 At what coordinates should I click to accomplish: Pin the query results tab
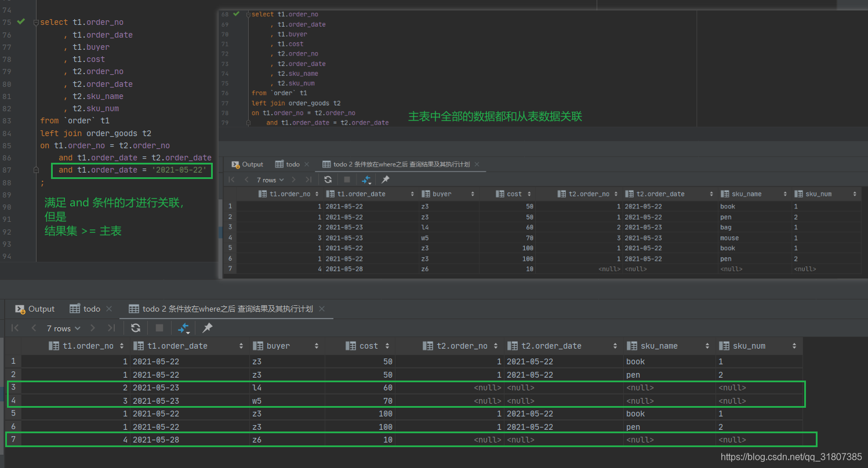[x=207, y=327]
